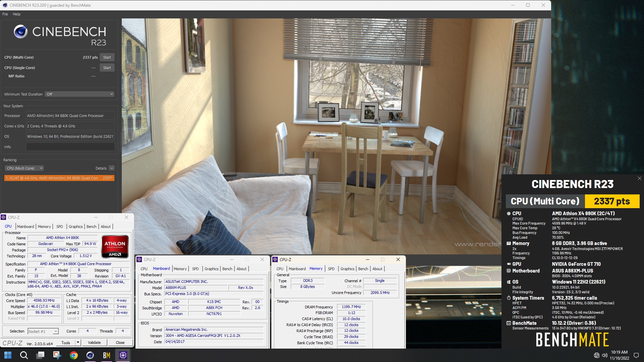Expand the Details ranking toggle
The width and height of the screenshot is (644, 362).
point(112,168)
